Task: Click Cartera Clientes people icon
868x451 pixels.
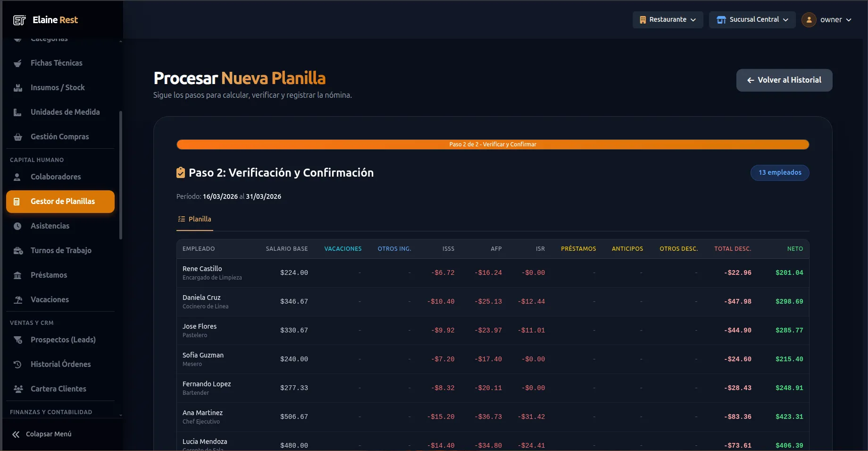Action: (x=18, y=389)
